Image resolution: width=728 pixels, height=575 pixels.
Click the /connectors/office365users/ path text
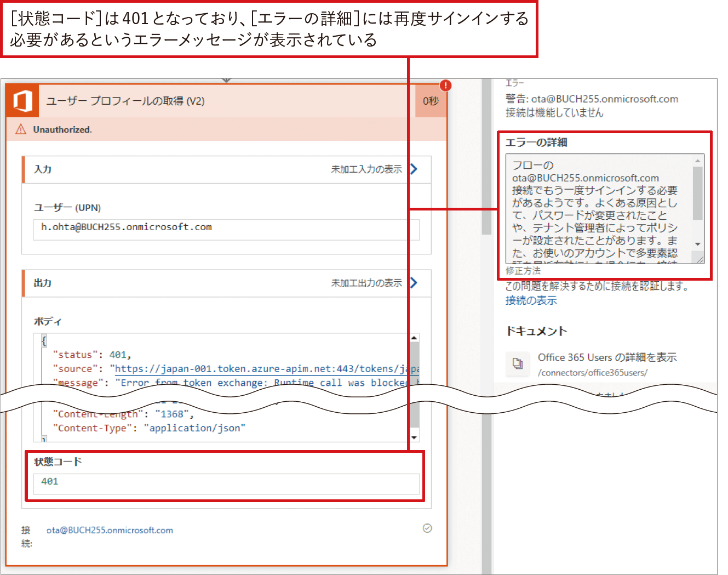coord(593,373)
